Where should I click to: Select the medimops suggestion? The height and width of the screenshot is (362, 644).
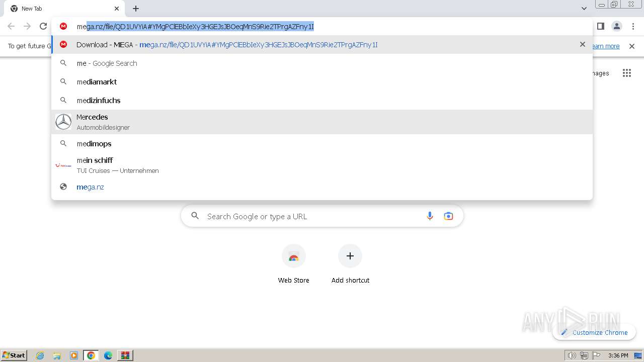[322, 143]
